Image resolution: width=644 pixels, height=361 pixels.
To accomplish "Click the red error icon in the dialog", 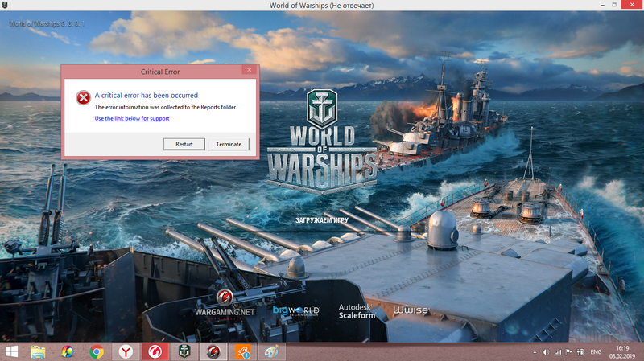I will (x=83, y=97).
